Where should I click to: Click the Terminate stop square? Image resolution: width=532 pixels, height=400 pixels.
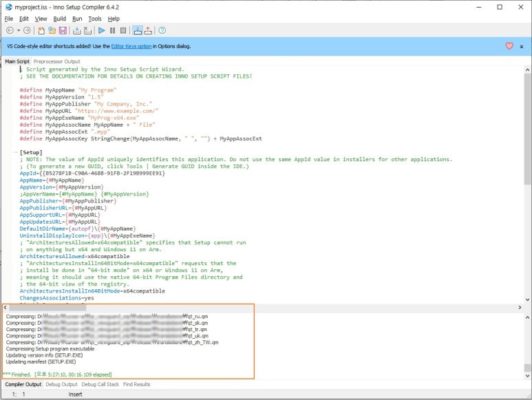pyautogui.click(x=123, y=30)
